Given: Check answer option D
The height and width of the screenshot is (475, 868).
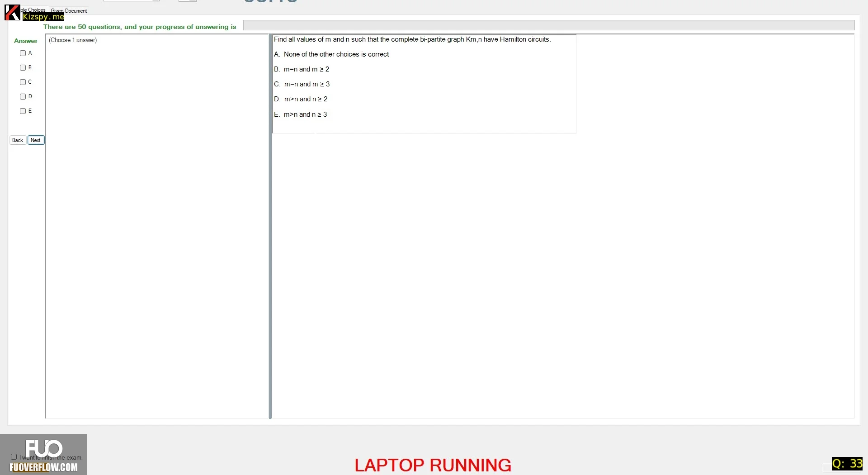Looking at the screenshot, I should coord(23,97).
